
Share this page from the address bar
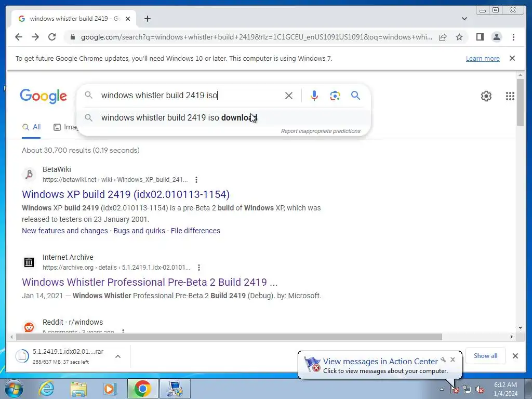[x=443, y=37]
